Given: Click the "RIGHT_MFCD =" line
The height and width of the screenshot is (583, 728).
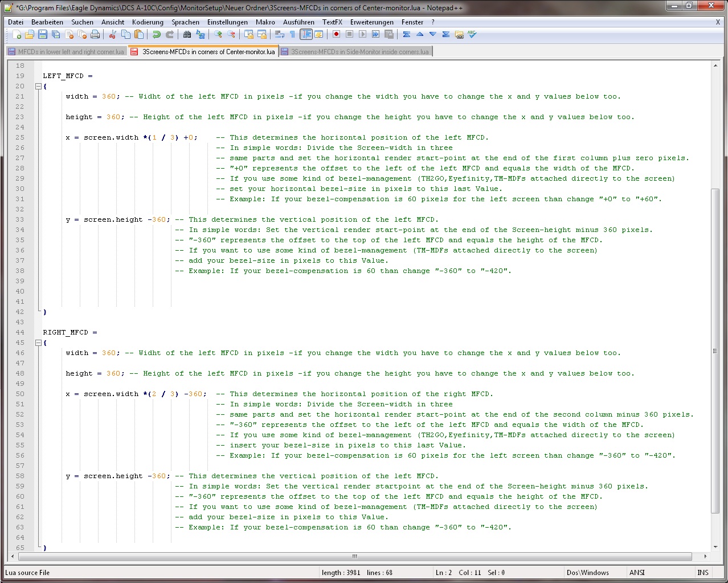Looking at the screenshot, I should 70,332.
